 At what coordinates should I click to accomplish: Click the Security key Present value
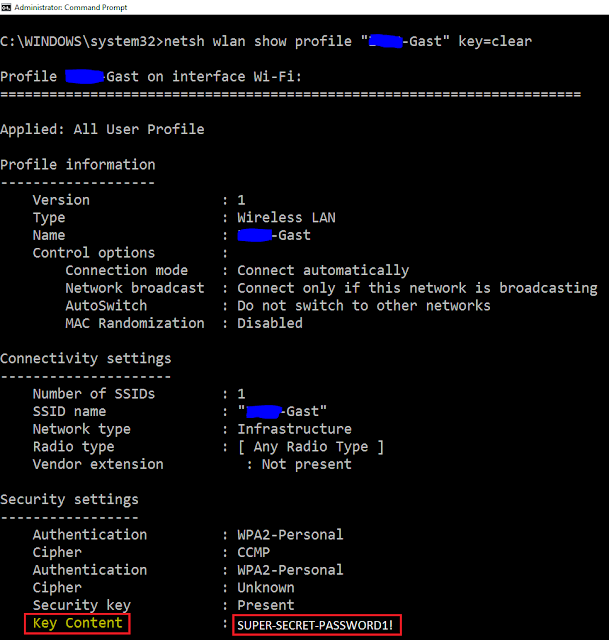click(x=266, y=605)
